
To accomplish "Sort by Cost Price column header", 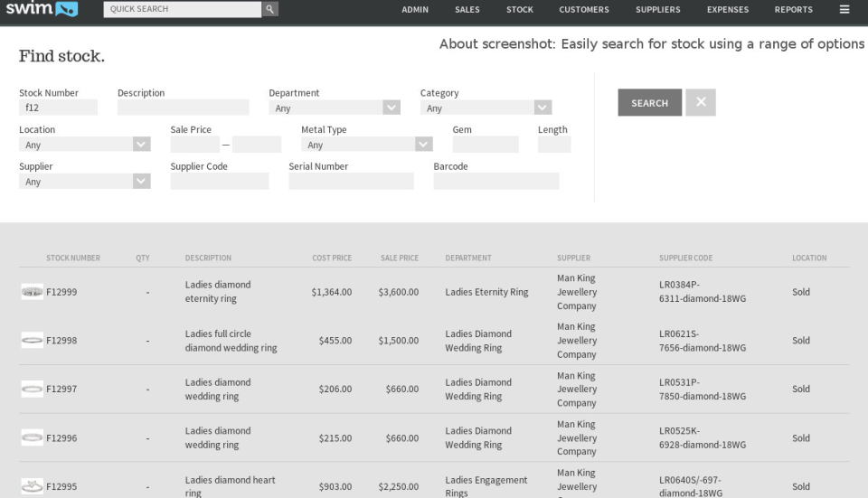I will (x=332, y=258).
